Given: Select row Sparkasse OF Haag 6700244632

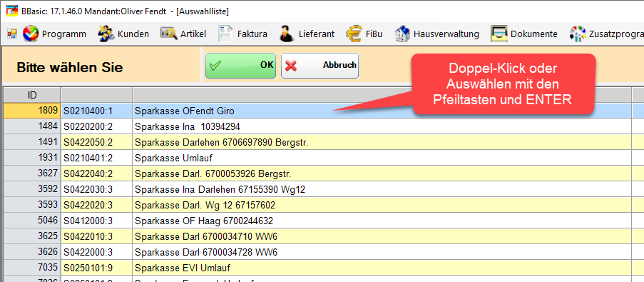Looking at the screenshot, I should [x=382, y=221].
